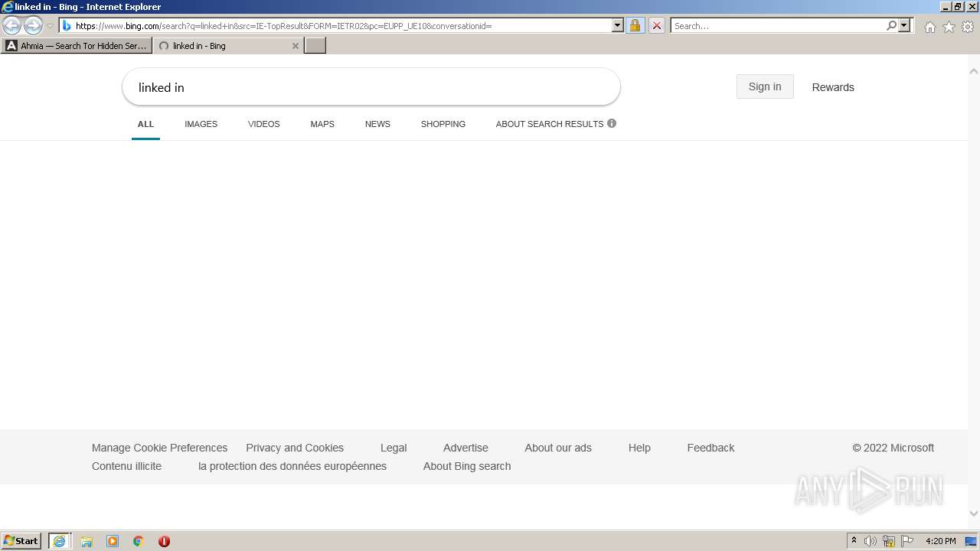The image size is (980, 551).
Task: Open the Windows Start menu
Action: coord(21,541)
